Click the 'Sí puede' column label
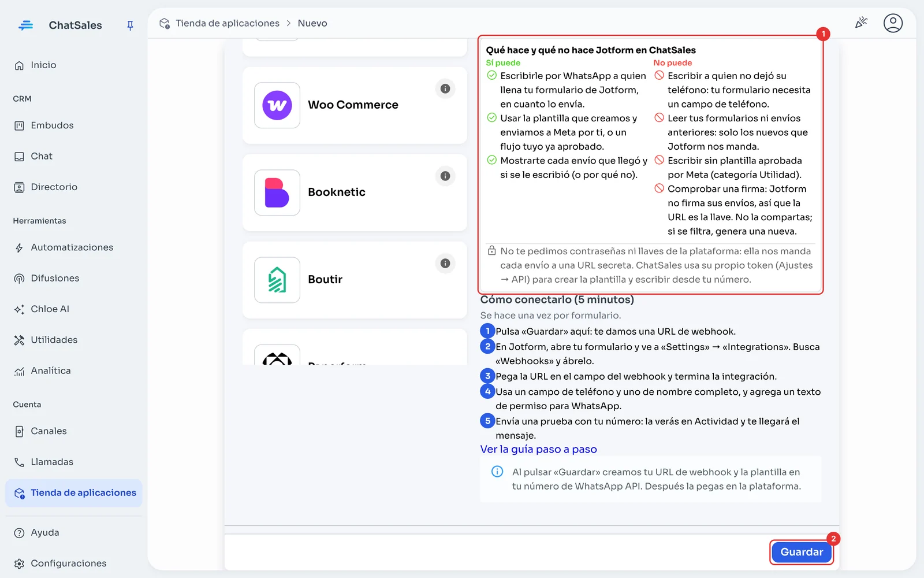924x578 pixels. point(503,63)
